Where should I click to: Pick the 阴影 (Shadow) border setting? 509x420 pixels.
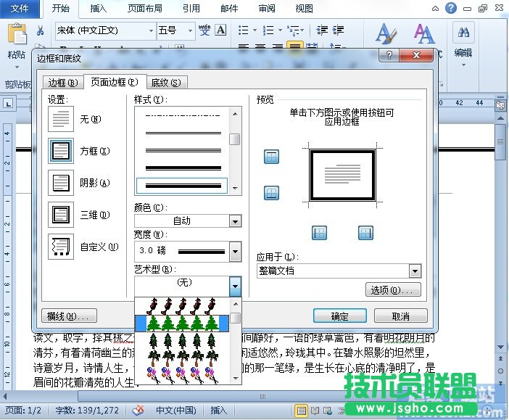click(61, 183)
